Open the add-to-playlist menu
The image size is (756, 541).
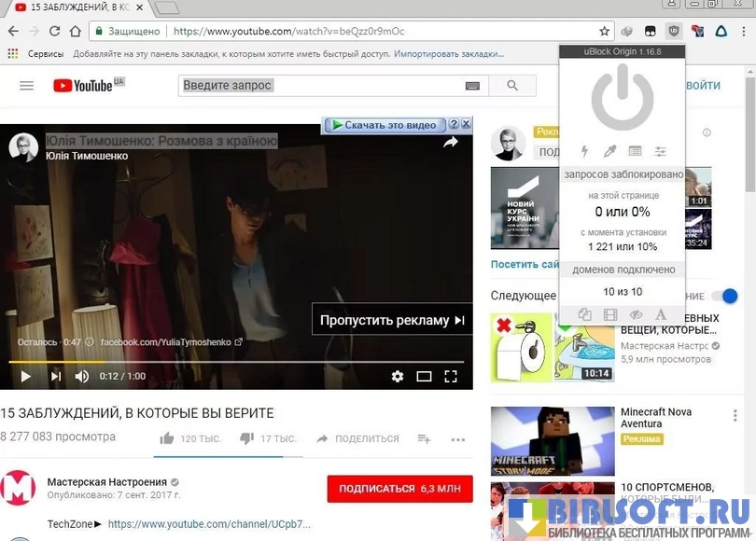click(x=424, y=438)
